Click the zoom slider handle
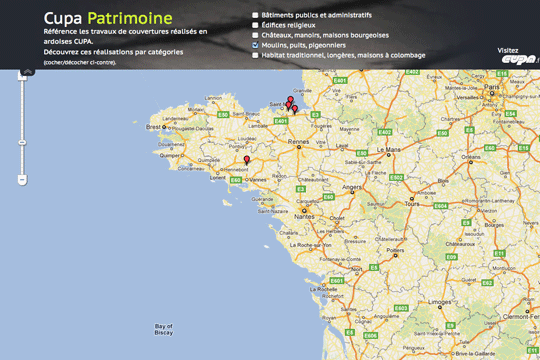Image resolution: width=540 pixels, height=360 pixels. click(x=22, y=142)
